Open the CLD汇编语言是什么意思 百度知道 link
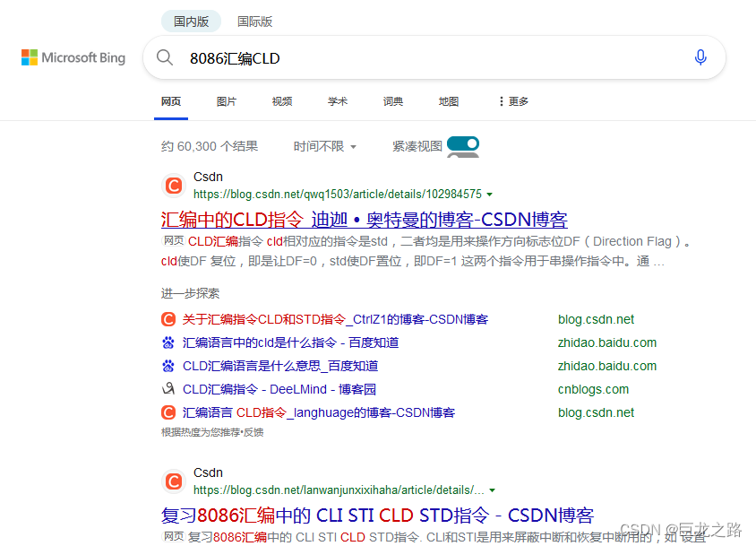This screenshot has width=756, height=546. pyautogui.click(x=280, y=366)
